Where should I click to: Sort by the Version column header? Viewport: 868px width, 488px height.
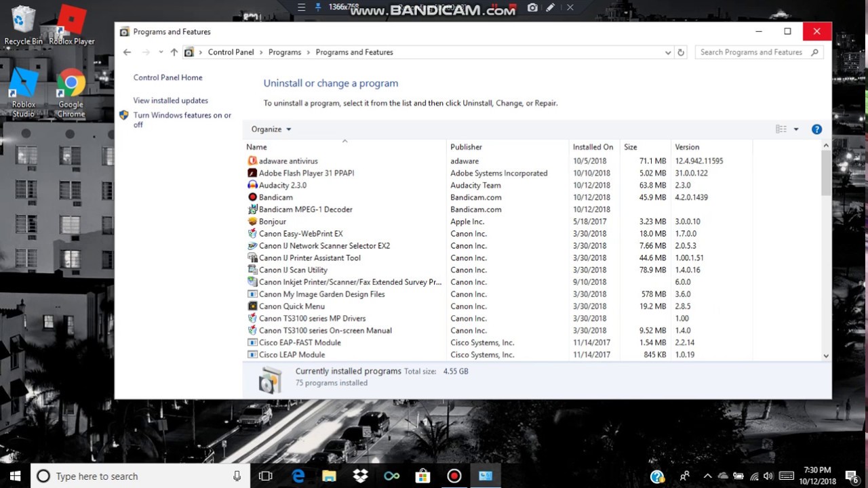[x=712, y=147]
